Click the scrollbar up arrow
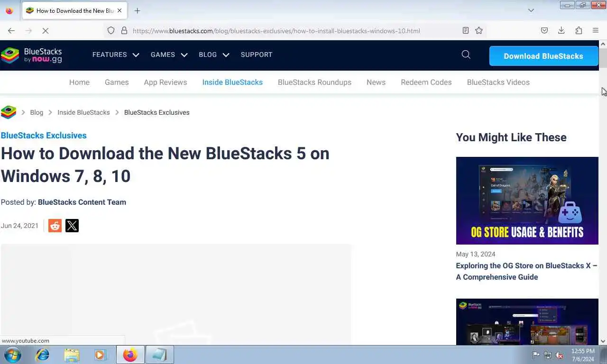This screenshot has height=364, width=607. 603,44
